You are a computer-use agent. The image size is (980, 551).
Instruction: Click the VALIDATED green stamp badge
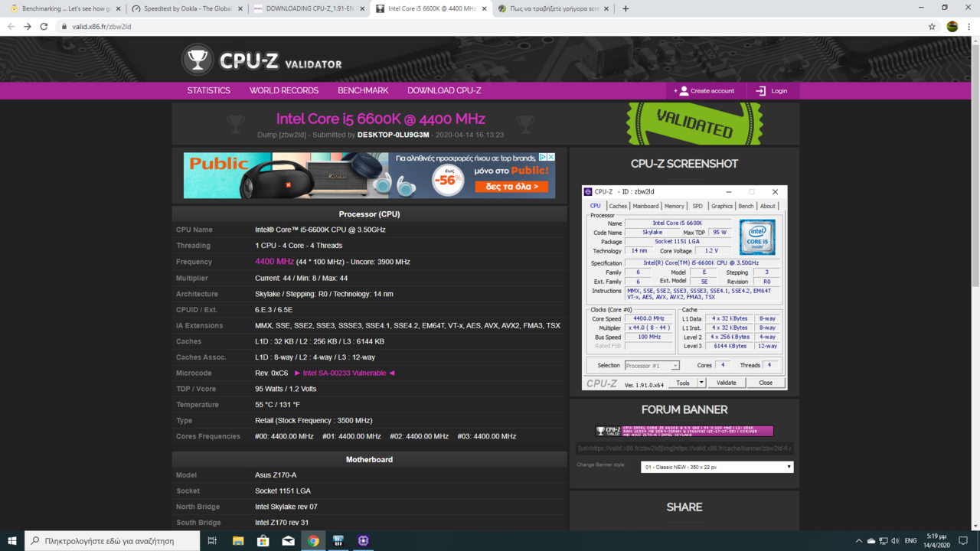[695, 122]
